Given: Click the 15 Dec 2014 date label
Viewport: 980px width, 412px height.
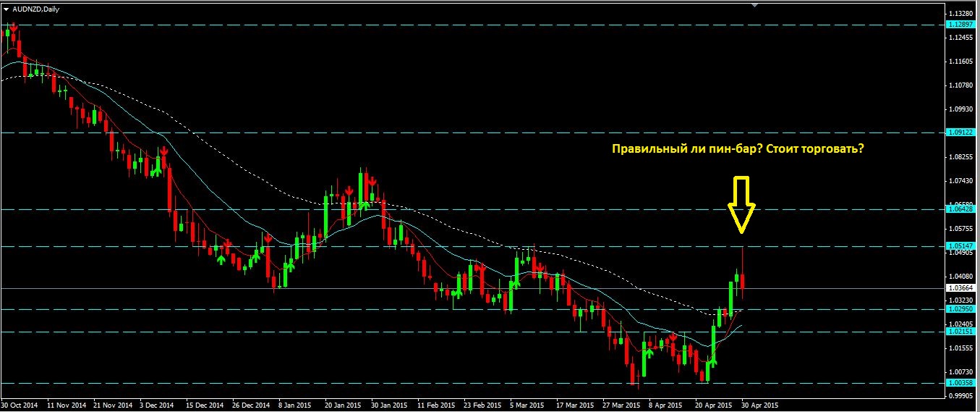Looking at the screenshot, I should pyautogui.click(x=206, y=405).
